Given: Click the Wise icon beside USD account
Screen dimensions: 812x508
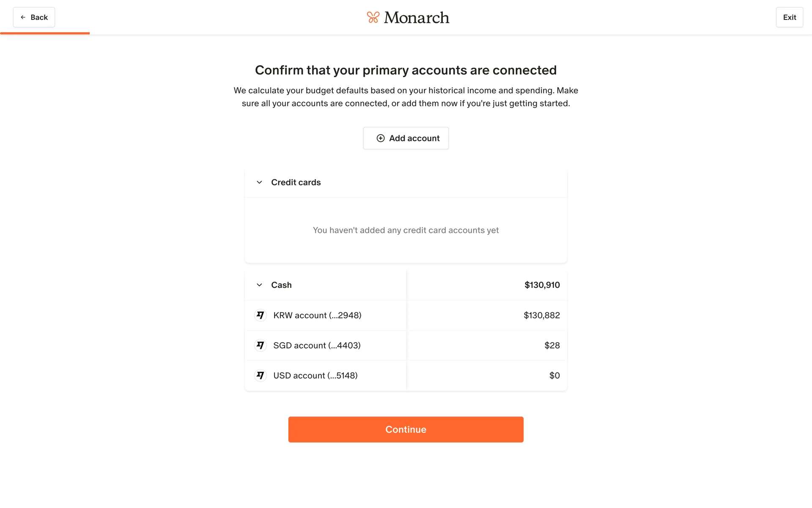Looking at the screenshot, I should click(261, 375).
